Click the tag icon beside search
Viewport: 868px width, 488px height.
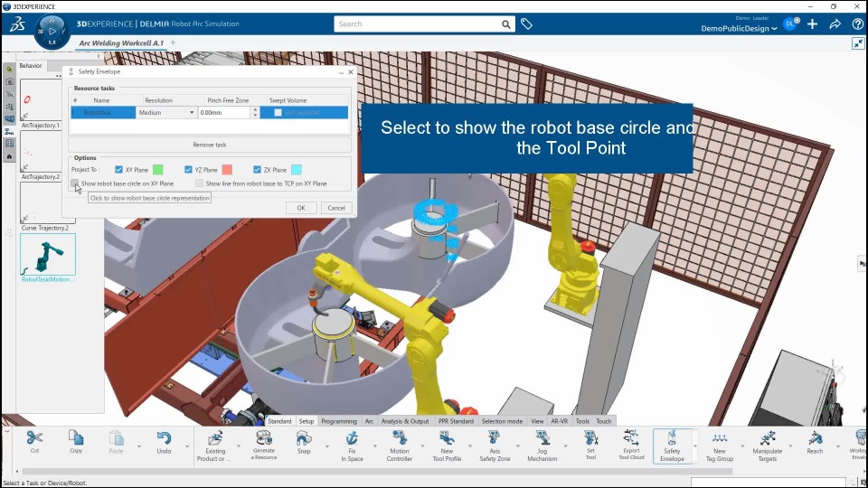point(526,23)
